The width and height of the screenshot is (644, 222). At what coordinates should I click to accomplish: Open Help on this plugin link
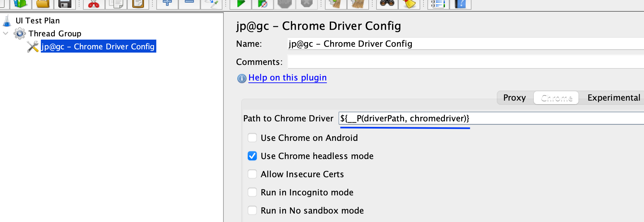click(x=288, y=78)
